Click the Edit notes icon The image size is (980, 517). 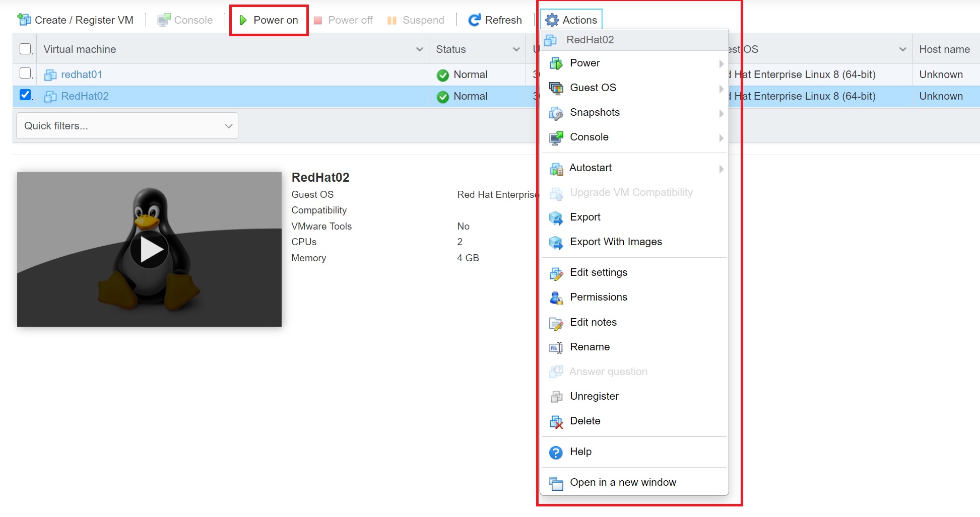(x=556, y=323)
